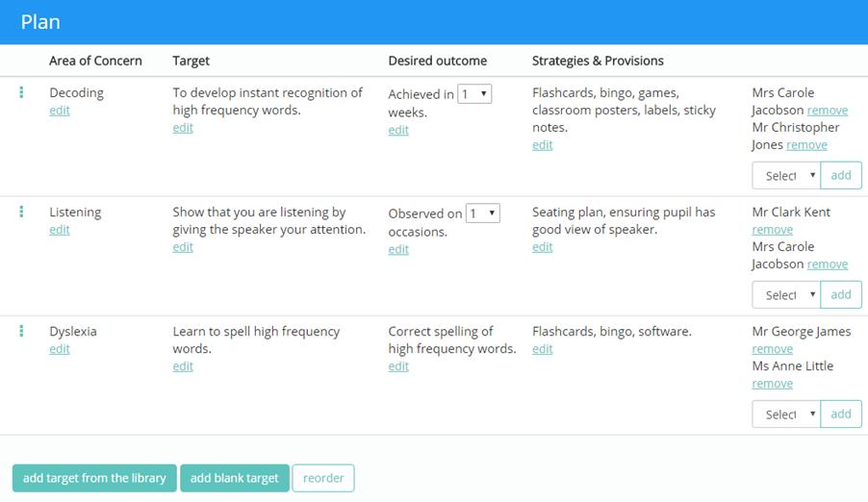Open the 'Observed on' occasions dropdown
This screenshot has width=868, height=502.
[482, 213]
